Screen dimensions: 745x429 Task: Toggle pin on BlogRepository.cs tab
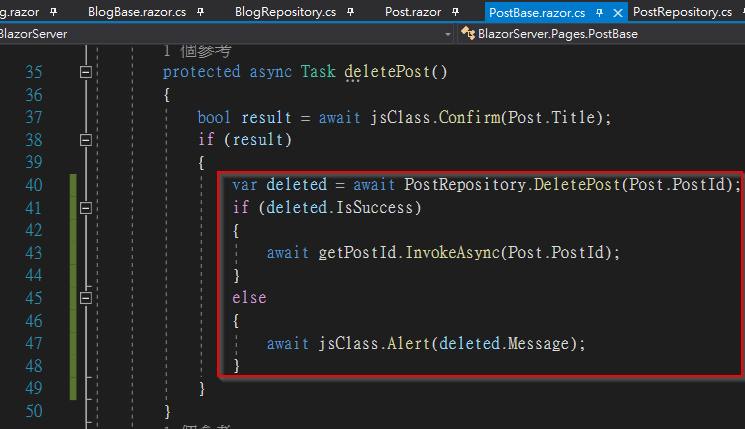point(351,12)
